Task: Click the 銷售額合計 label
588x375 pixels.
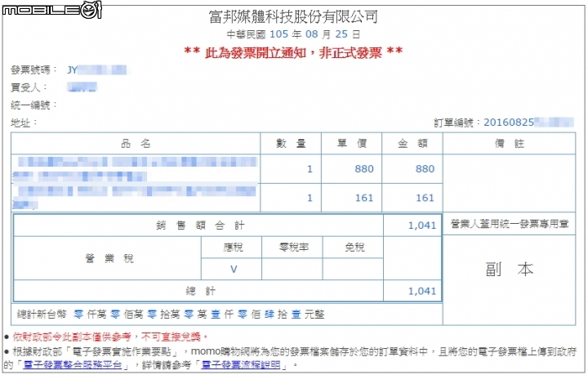Action: [200, 225]
